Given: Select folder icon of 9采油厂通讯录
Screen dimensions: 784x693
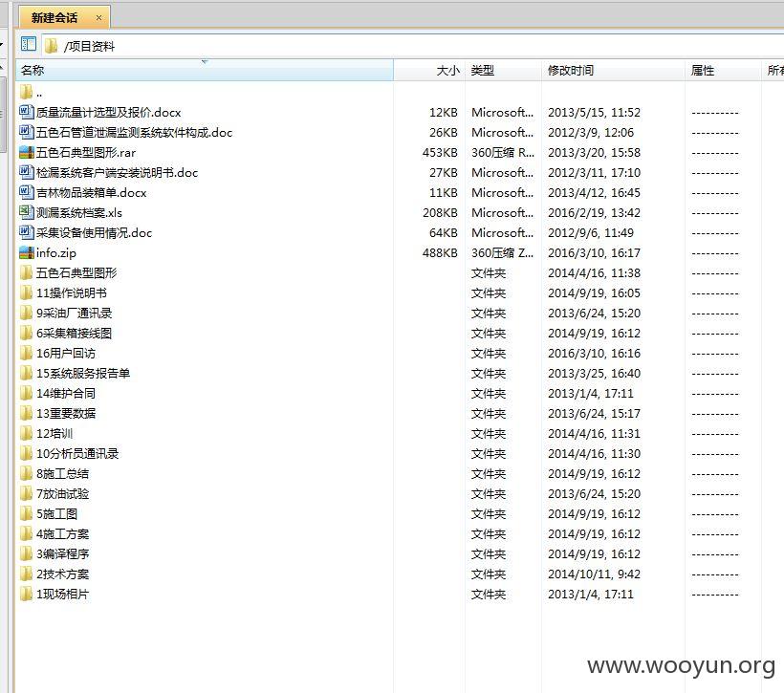Looking at the screenshot, I should (26, 313).
